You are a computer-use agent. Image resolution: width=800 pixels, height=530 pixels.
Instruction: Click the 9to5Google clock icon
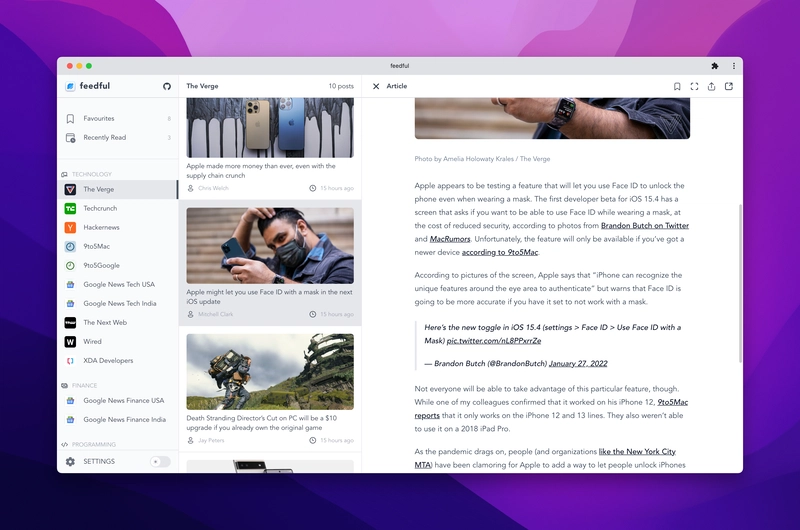70,265
